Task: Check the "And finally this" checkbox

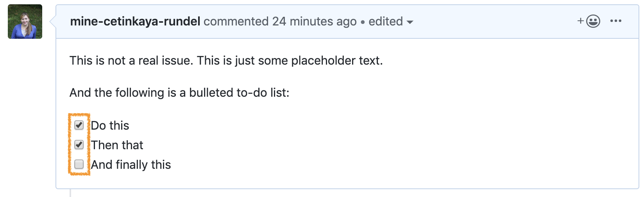Action: point(79,164)
